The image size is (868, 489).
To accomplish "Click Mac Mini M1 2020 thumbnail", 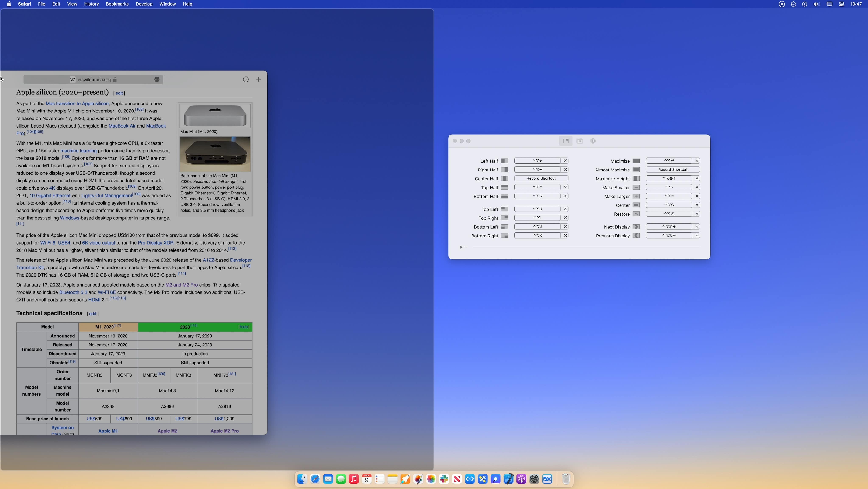I will pos(215,116).
